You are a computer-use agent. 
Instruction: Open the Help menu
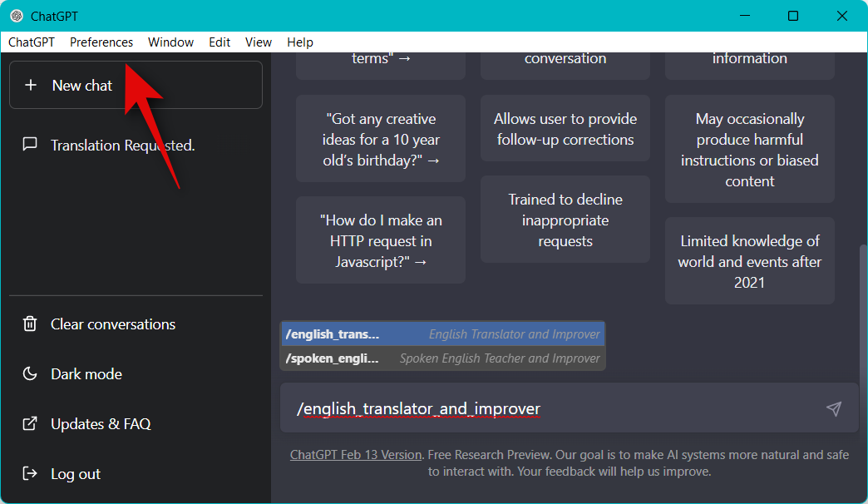tap(300, 42)
